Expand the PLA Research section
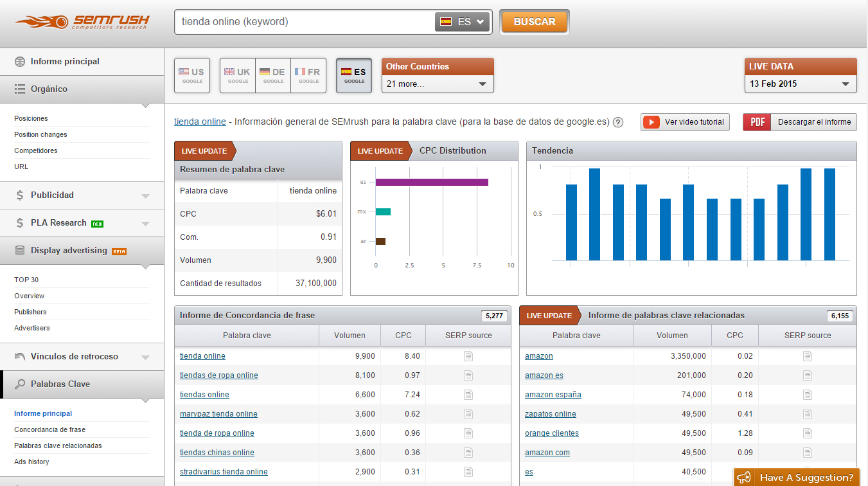Screen dimensions: 868x486 click(145, 224)
